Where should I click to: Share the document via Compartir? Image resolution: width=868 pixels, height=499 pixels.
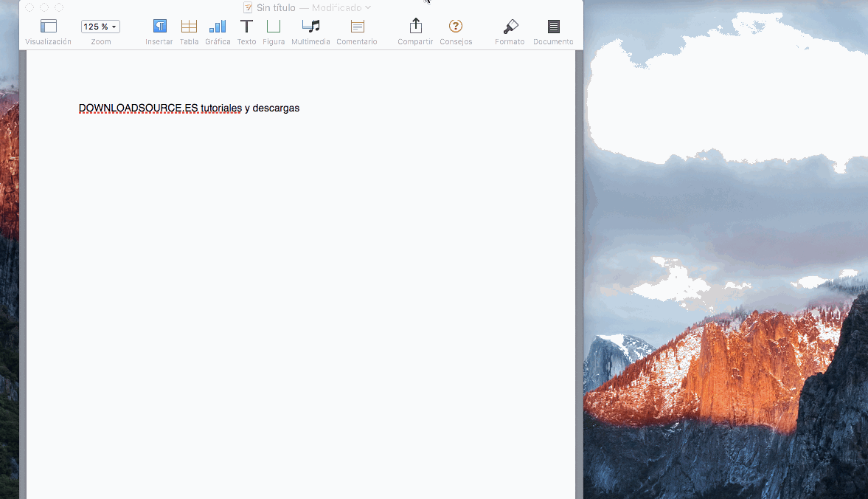click(x=415, y=26)
